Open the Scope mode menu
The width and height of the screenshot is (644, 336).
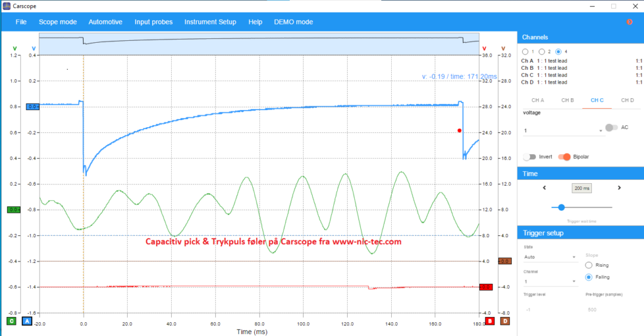tap(57, 22)
